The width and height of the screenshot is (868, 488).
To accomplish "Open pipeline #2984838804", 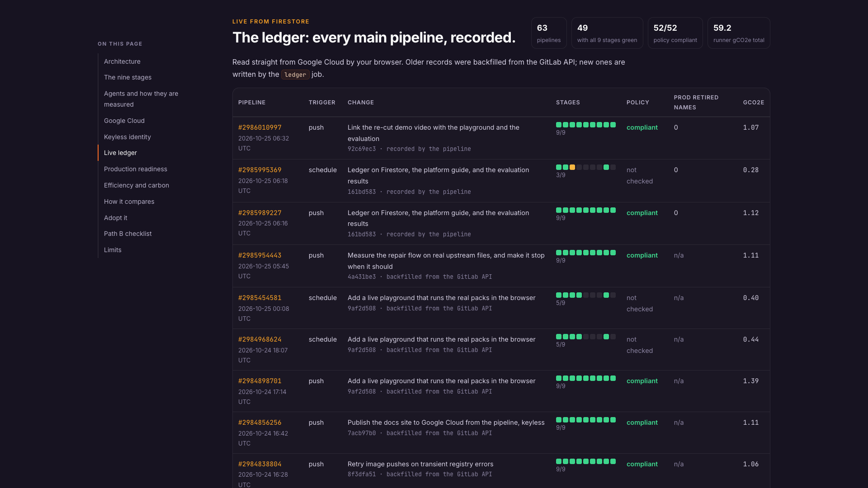I will point(260,464).
